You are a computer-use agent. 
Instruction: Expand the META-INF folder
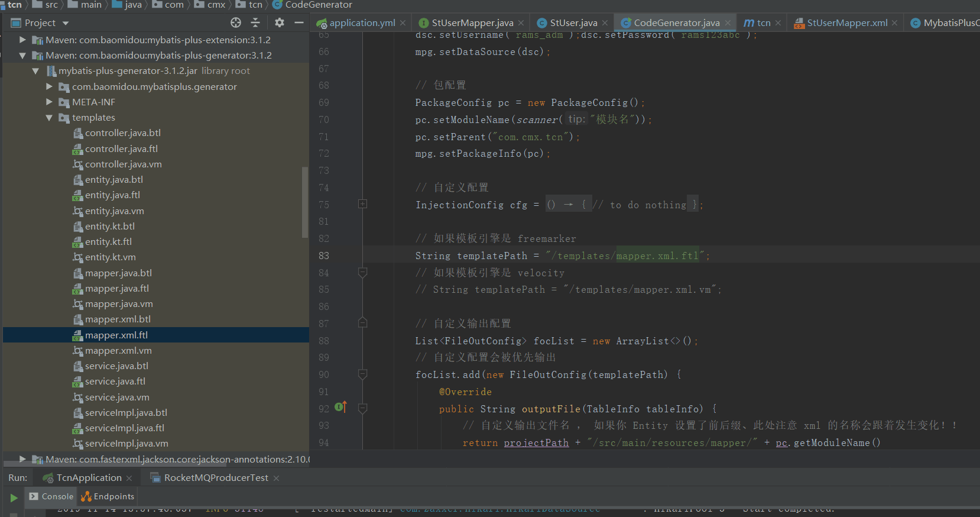(49, 102)
